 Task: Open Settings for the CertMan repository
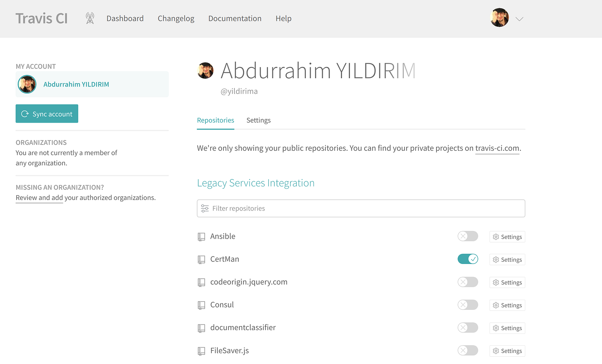pyautogui.click(x=507, y=260)
